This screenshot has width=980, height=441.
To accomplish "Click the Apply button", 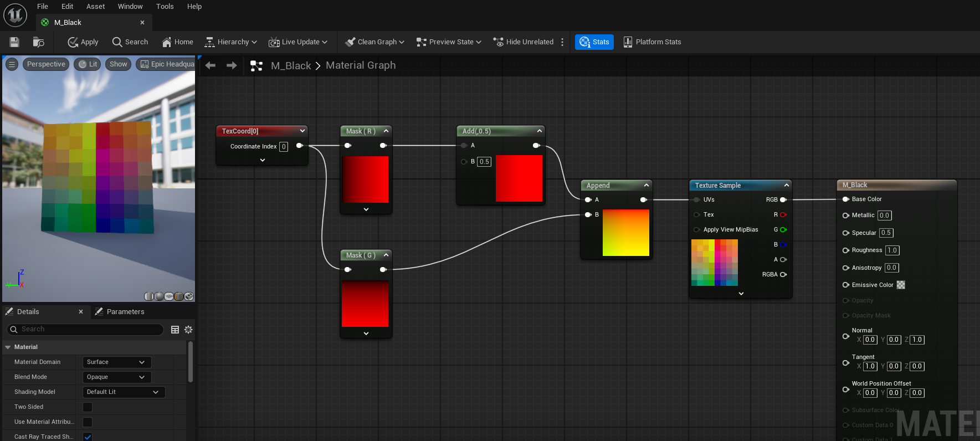I will tap(83, 42).
